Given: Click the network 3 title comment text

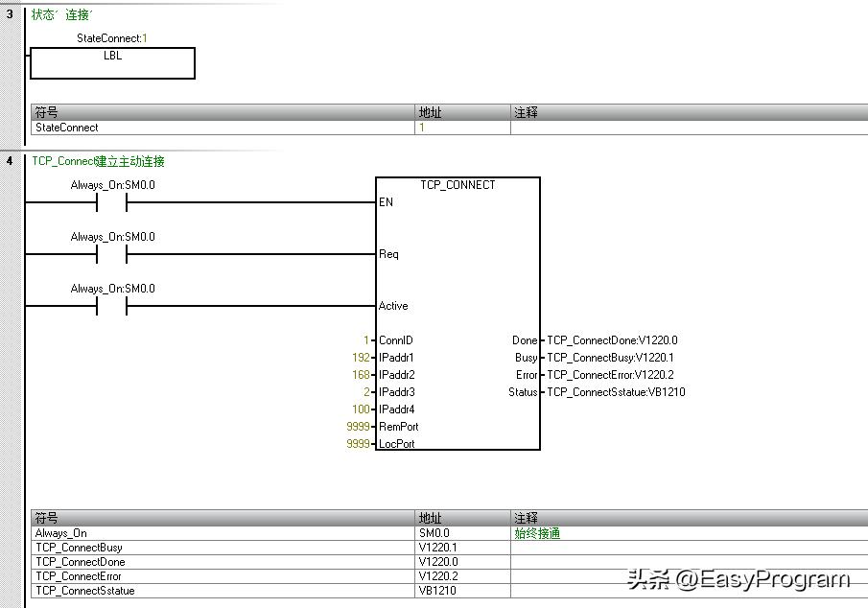Looking at the screenshot, I should click(x=62, y=14).
